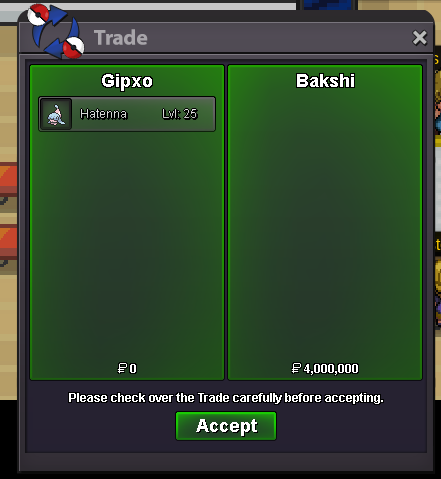Click Gipxo's money amount of 0

[127, 368]
